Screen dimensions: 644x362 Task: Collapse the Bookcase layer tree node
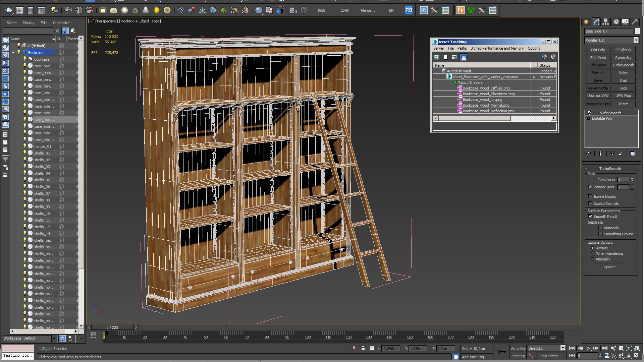13,53
